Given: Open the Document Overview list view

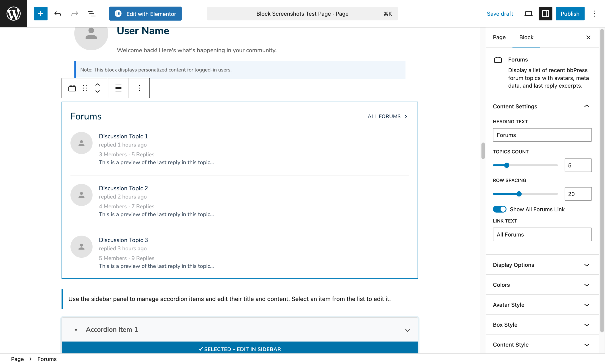Looking at the screenshot, I should pyautogui.click(x=91, y=13).
